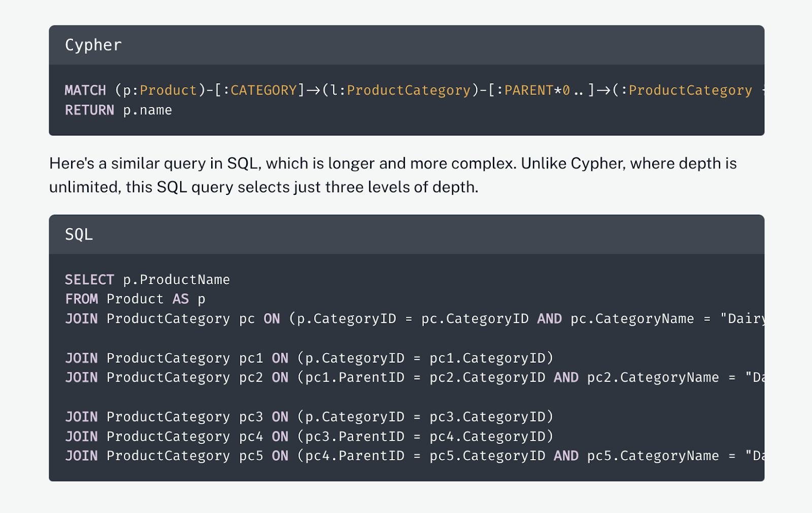Click the MATCH keyword in the Cypher query

pyautogui.click(x=85, y=90)
